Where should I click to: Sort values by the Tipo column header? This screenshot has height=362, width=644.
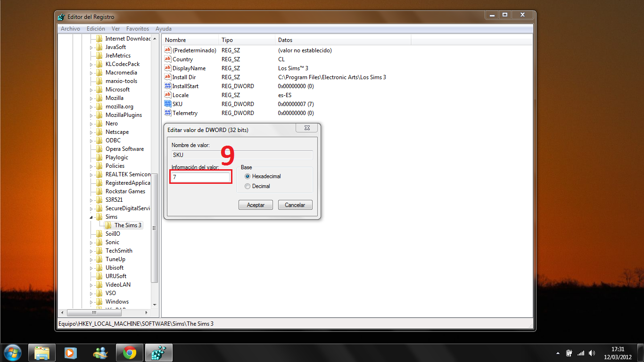tap(247, 40)
